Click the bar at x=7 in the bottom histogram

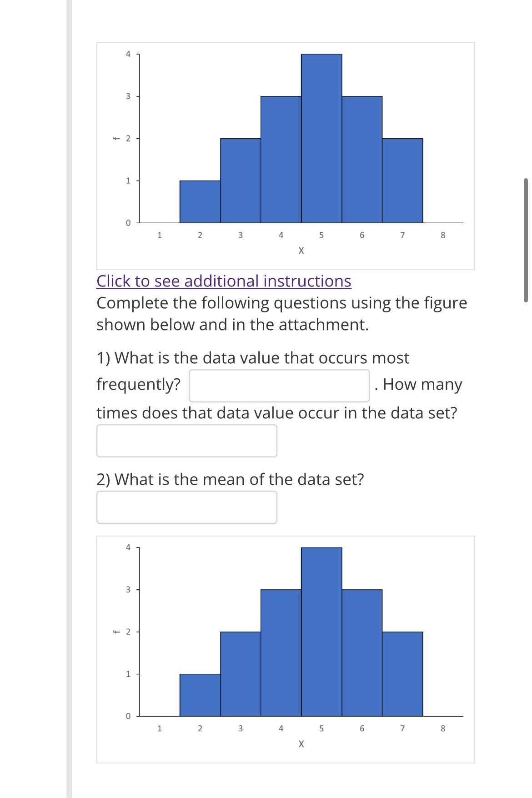coord(402,682)
